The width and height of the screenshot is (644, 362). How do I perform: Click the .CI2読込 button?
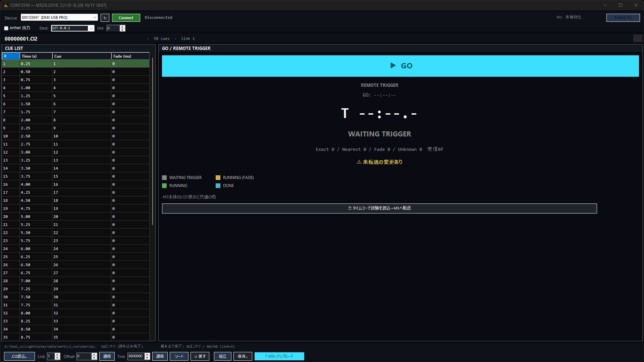[x=19, y=356]
